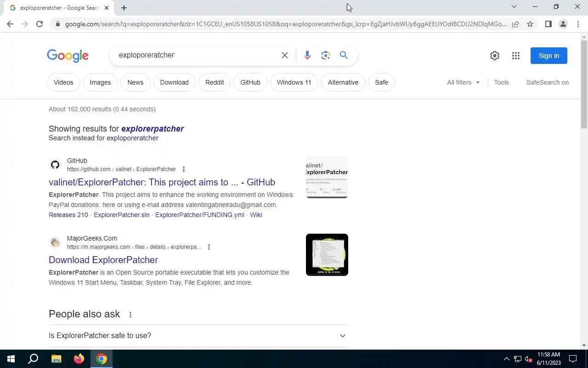Image resolution: width=588 pixels, height=368 pixels.
Task: Search by image with the Lens icon
Action: (326, 55)
